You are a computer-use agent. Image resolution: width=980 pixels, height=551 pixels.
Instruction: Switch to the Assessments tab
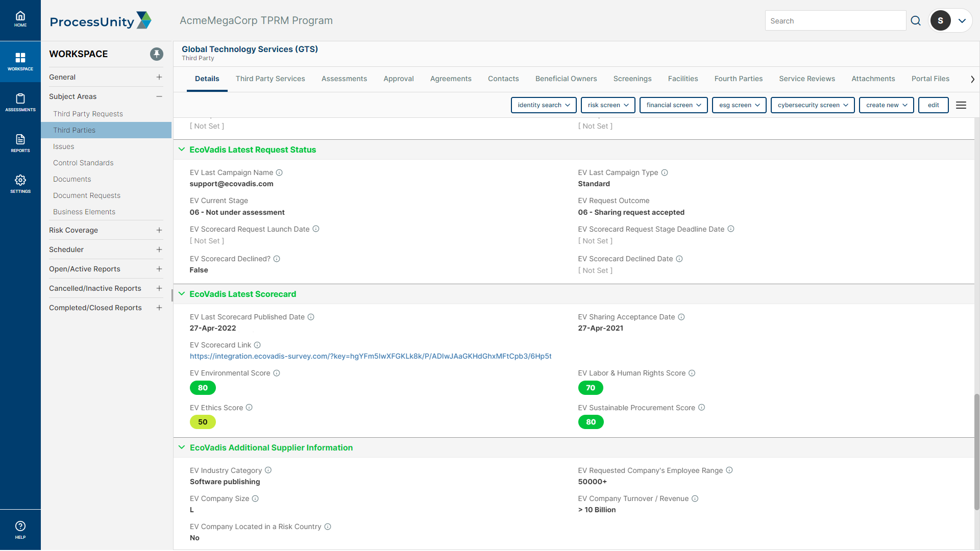(x=344, y=79)
